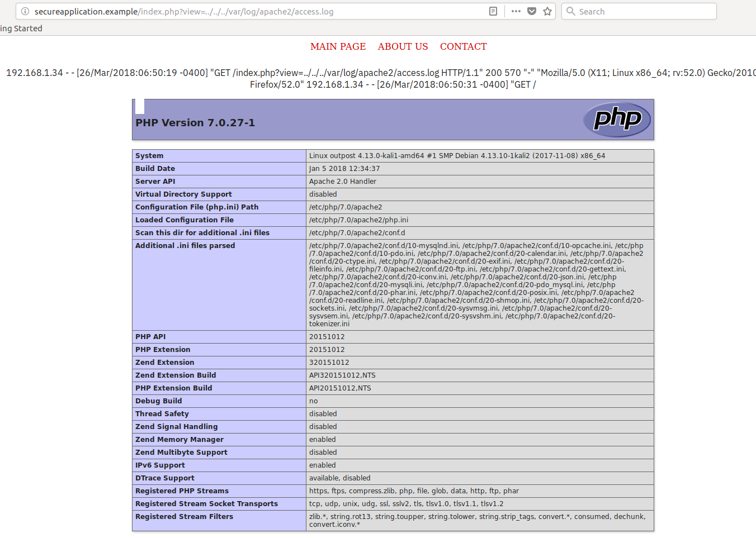Toggle reader view icon in address bar
The width and height of the screenshot is (756, 538).
pyautogui.click(x=493, y=11)
